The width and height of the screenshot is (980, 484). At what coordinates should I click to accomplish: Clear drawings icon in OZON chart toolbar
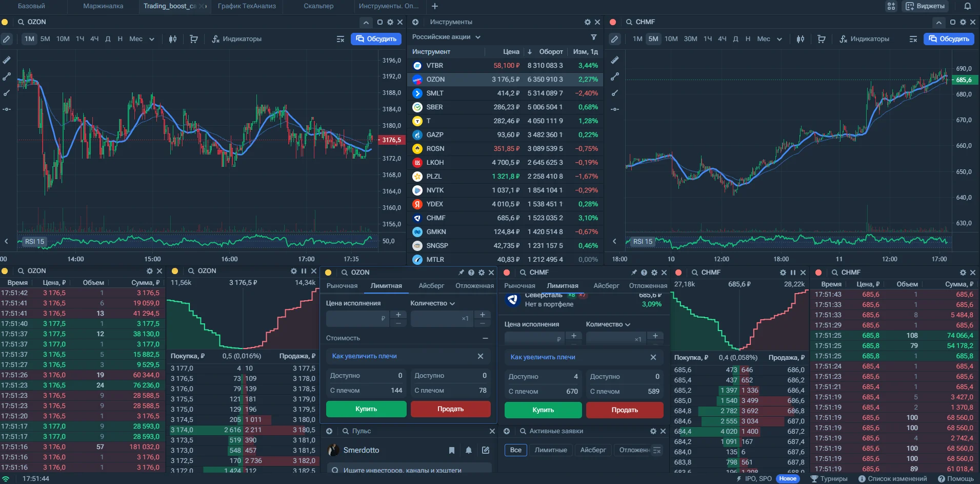(x=341, y=39)
